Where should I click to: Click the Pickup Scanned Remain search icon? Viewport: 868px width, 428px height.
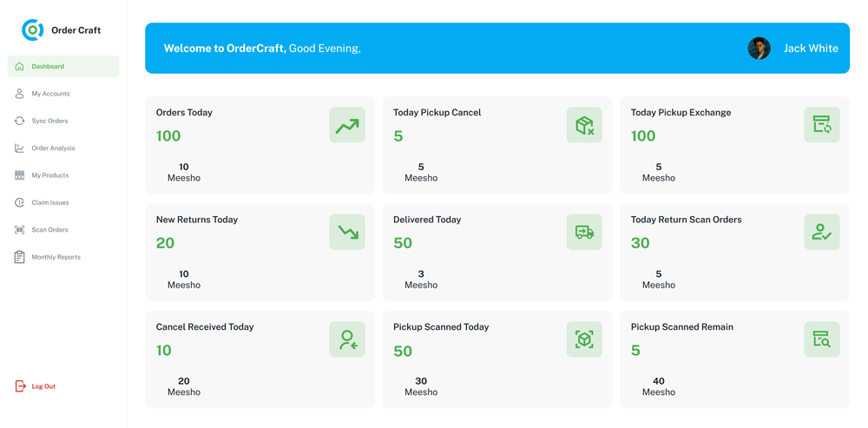pyautogui.click(x=821, y=339)
